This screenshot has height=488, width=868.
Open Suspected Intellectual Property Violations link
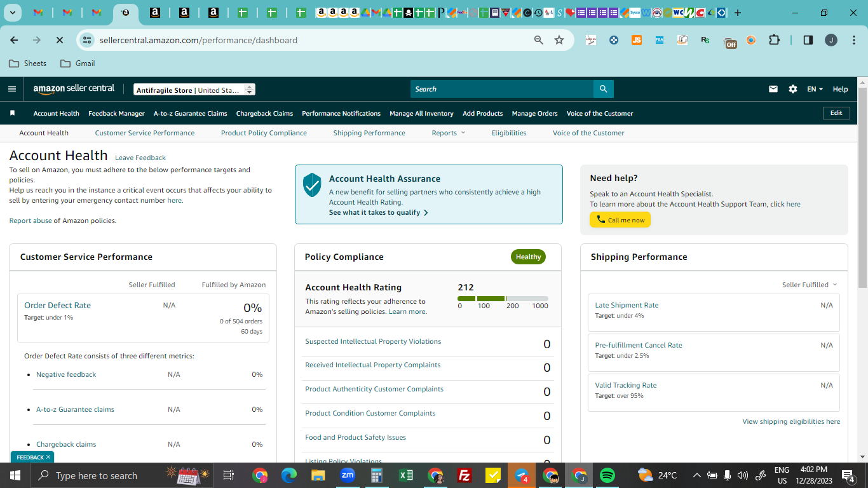coord(373,341)
